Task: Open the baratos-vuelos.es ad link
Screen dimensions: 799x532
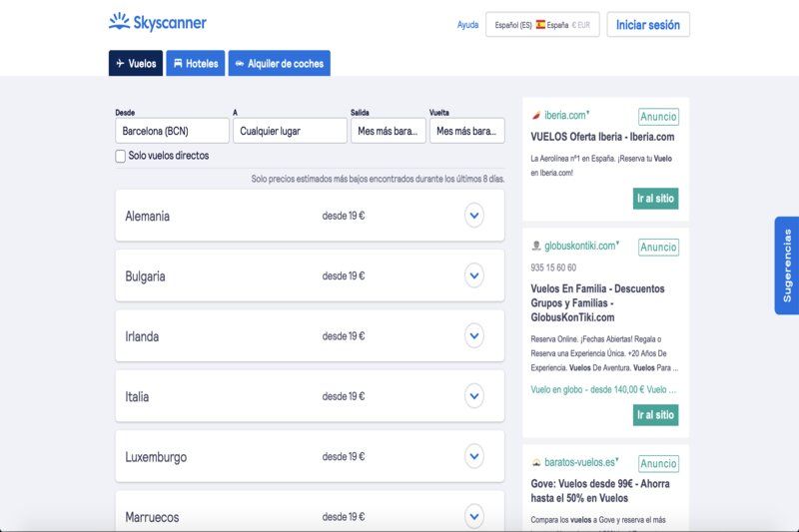Action: (x=581, y=463)
